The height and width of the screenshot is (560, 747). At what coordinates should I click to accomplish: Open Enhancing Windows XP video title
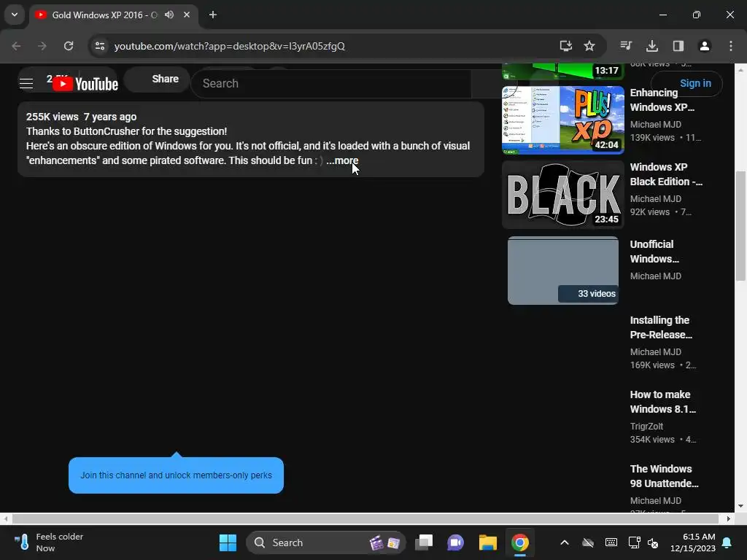tap(662, 100)
